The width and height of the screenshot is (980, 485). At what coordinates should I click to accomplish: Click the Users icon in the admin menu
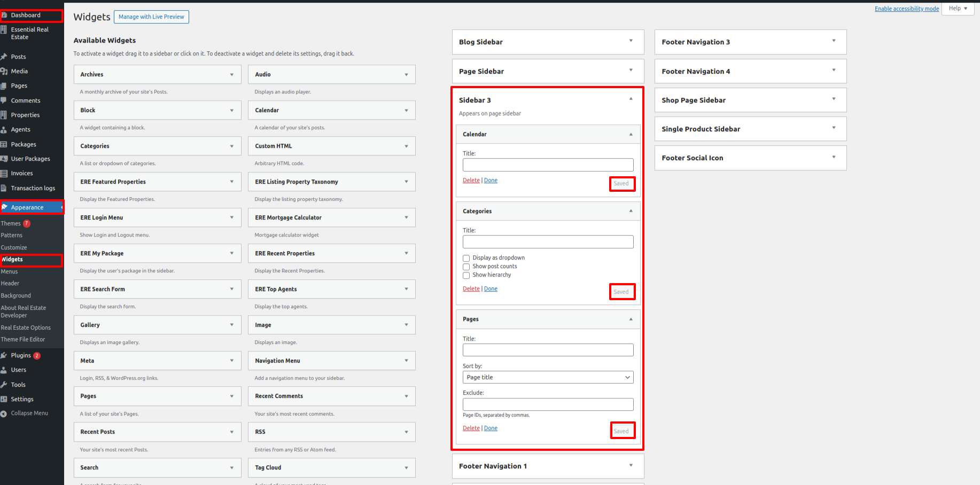click(x=4, y=370)
